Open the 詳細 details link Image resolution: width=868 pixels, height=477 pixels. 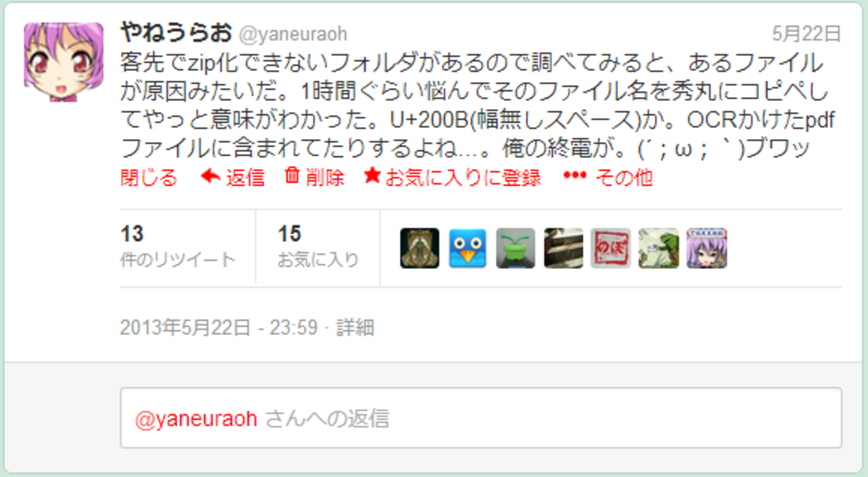[355, 327]
